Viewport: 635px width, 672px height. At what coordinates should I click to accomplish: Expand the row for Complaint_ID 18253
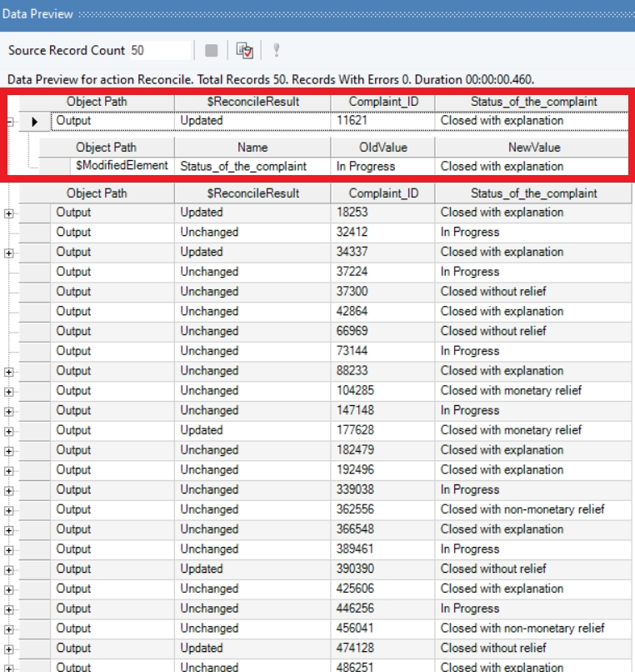click(x=9, y=213)
